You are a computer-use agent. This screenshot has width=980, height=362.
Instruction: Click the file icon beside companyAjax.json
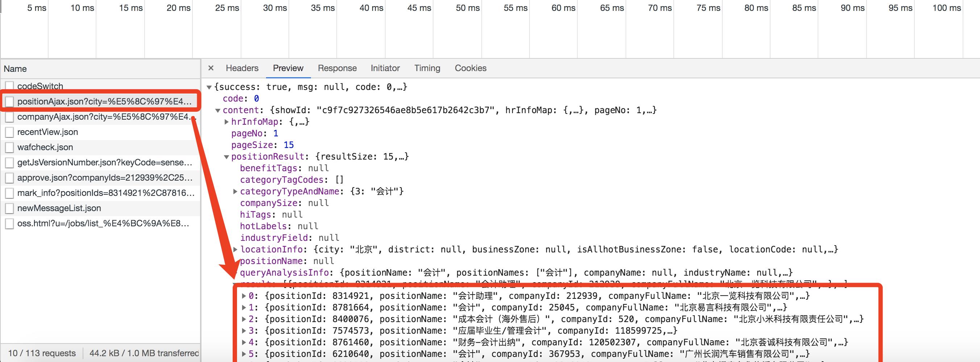point(9,117)
